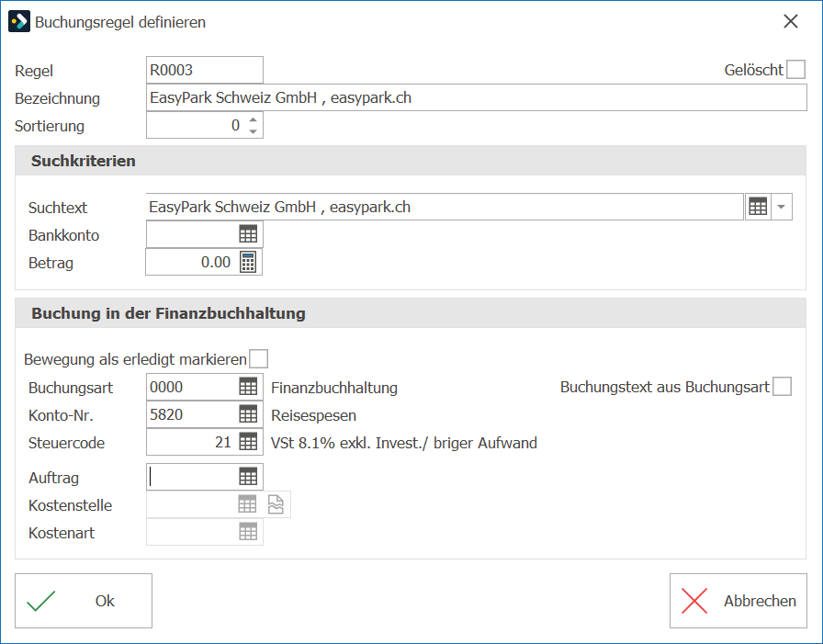823x644 pixels.
Task: Click into the Suchtext input field
Action: point(445,207)
